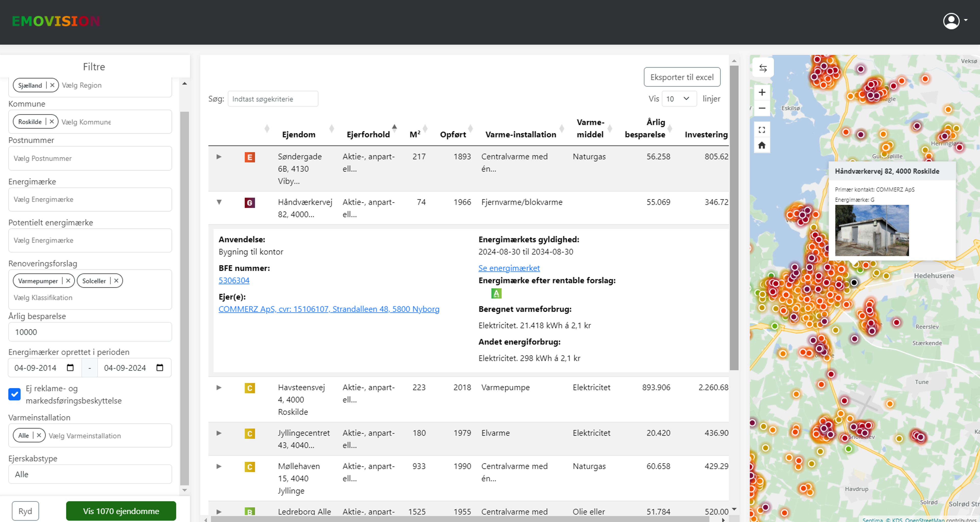Open calendar picker for start date 04-09-2014

coord(70,368)
